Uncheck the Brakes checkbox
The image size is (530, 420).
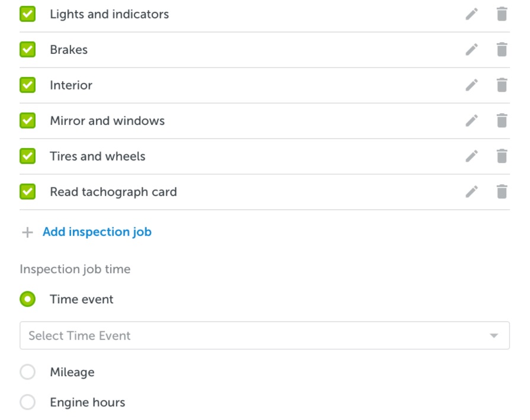[x=27, y=50]
